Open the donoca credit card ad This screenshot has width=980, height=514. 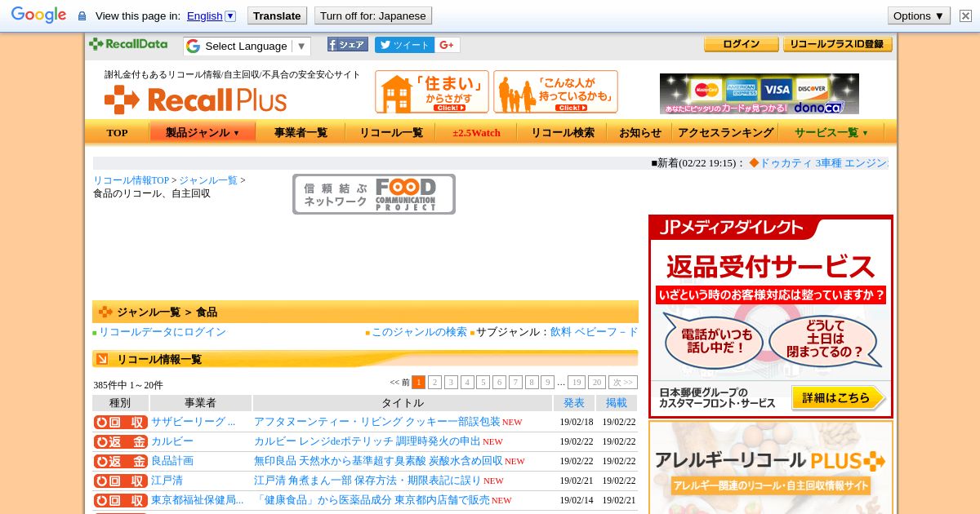coord(759,94)
